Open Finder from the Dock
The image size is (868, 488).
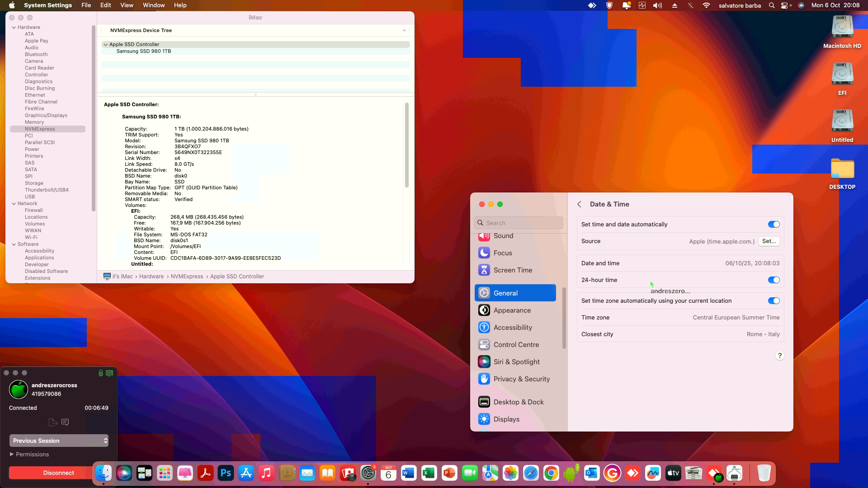[104, 473]
